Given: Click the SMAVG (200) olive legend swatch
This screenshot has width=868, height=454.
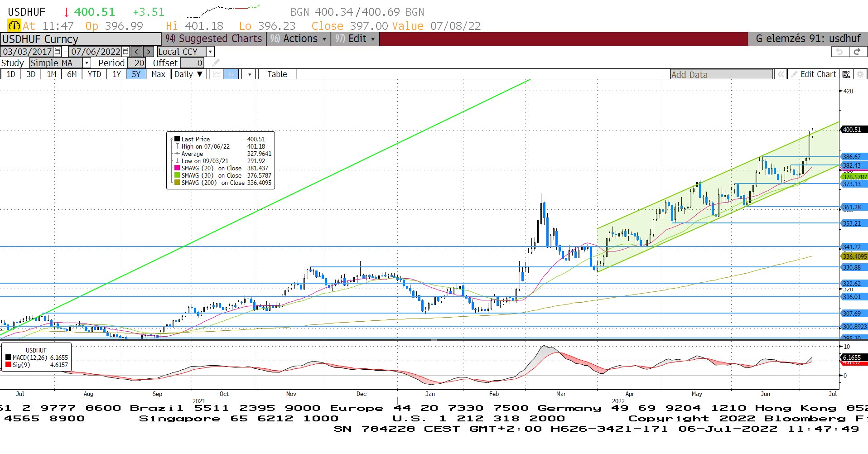Looking at the screenshot, I should pos(177,183).
